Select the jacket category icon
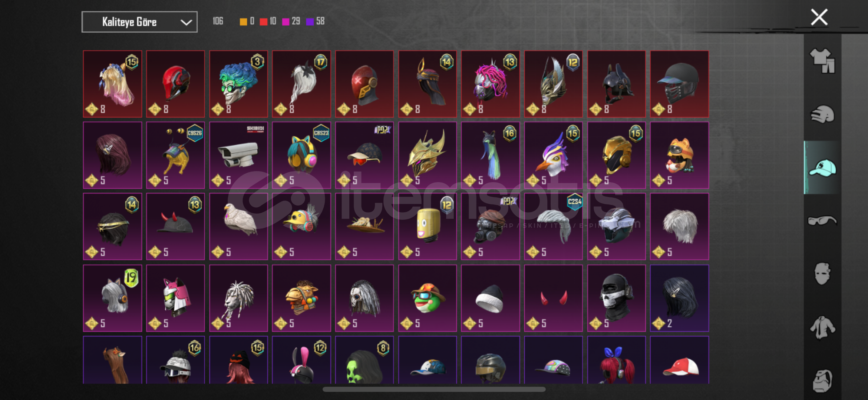 822,327
